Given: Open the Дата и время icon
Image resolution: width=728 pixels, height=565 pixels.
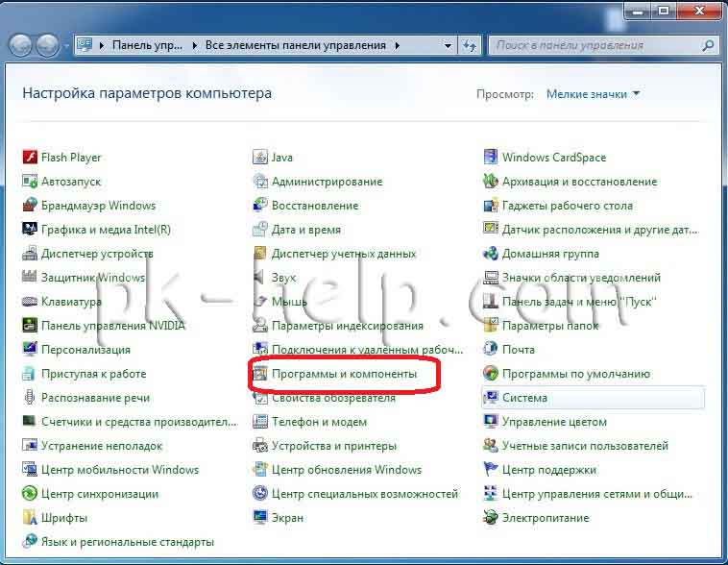Looking at the screenshot, I should coord(260,229).
